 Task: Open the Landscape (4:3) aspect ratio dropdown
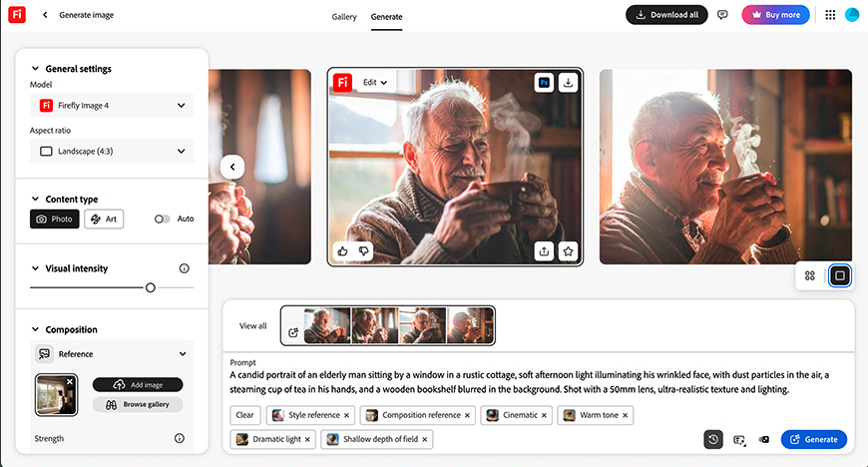click(112, 152)
